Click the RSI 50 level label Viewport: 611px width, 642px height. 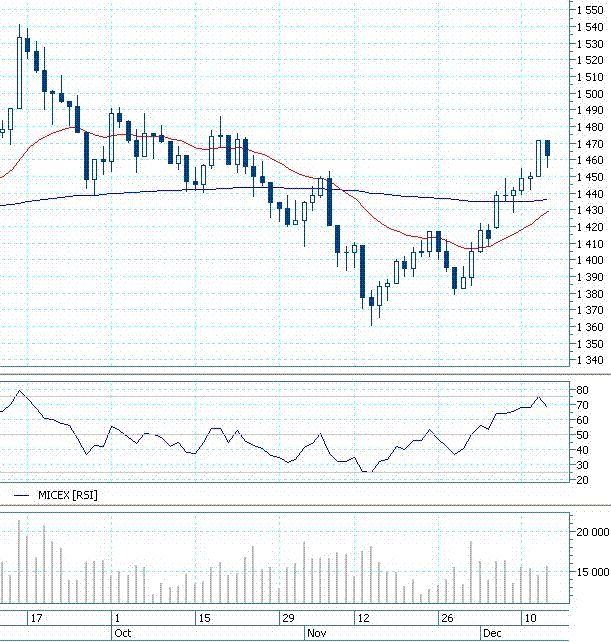coord(582,435)
